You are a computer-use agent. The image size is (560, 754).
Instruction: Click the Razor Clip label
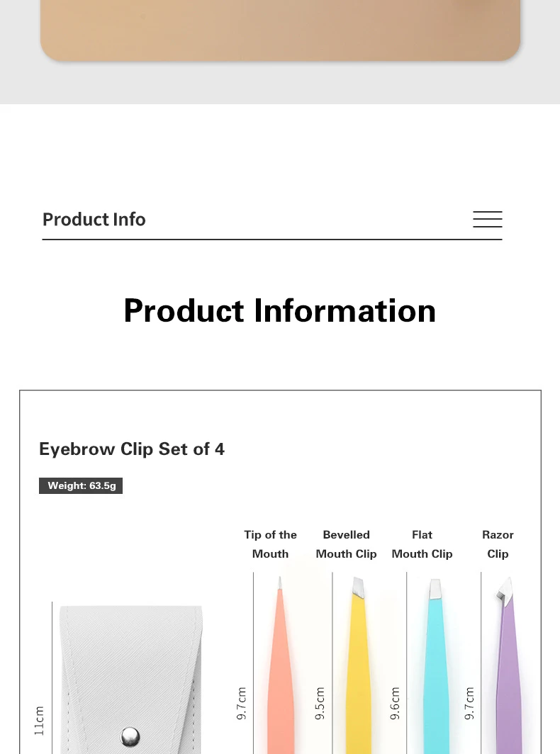point(498,544)
